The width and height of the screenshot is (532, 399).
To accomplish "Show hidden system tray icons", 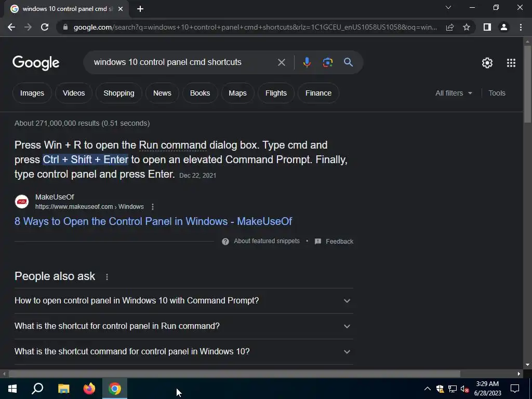I will coord(428,389).
